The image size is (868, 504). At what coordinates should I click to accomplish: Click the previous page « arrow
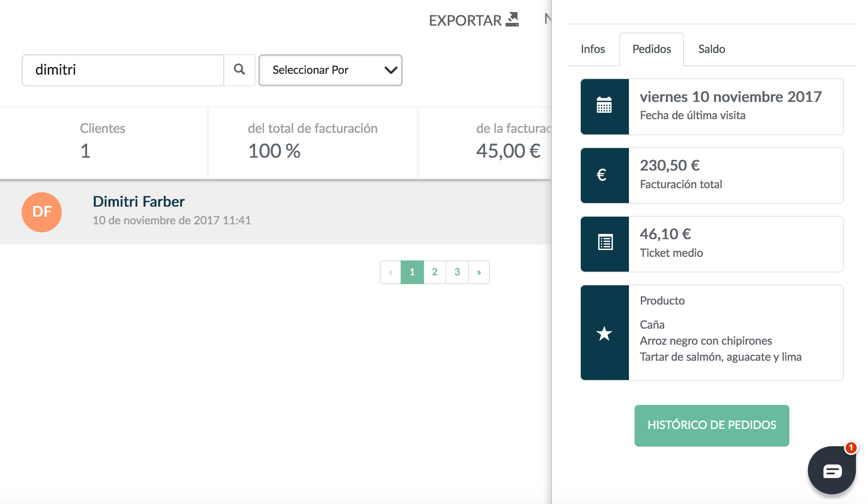391,272
